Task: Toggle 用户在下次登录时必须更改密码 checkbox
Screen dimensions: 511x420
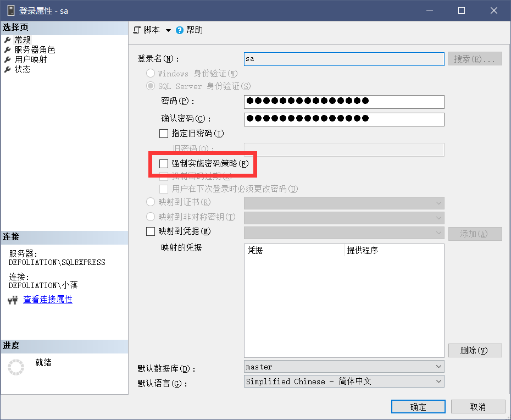Action: pyautogui.click(x=164, y=189)
